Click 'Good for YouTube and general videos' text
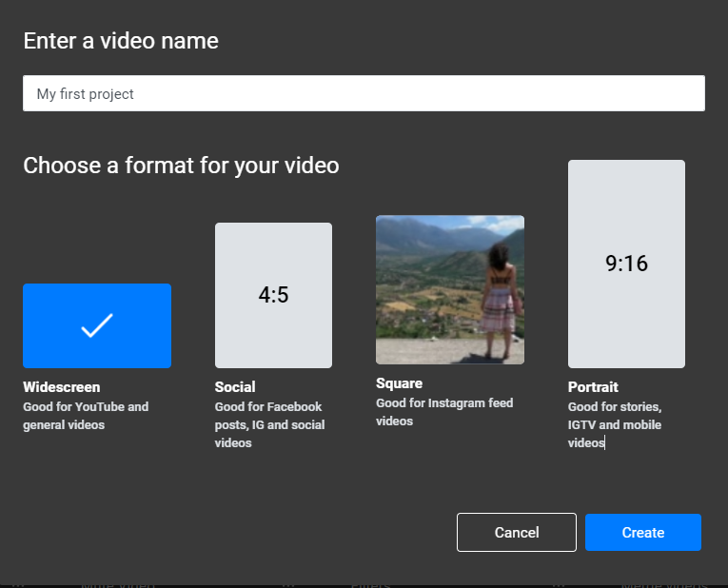Viewport: 728px width, 588px height. [86, 416]
